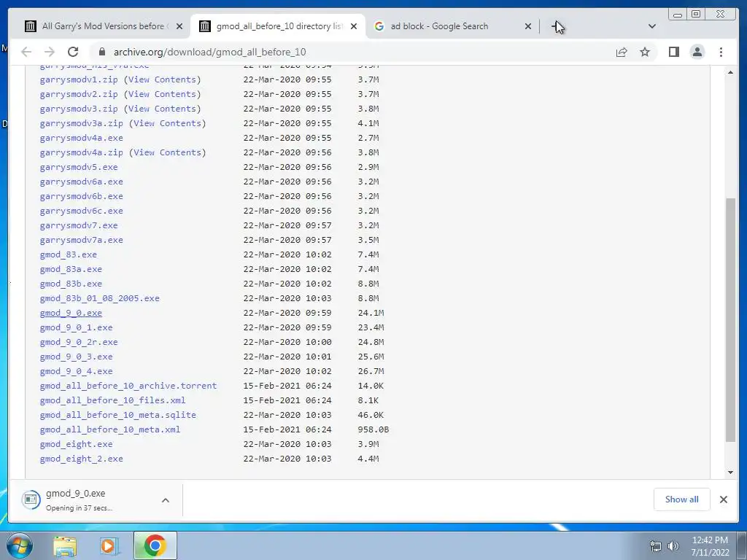The height and width of the screenshot is (560, 747).
Task: Open Chrome three-dot menu
Action: pos(721,52)
